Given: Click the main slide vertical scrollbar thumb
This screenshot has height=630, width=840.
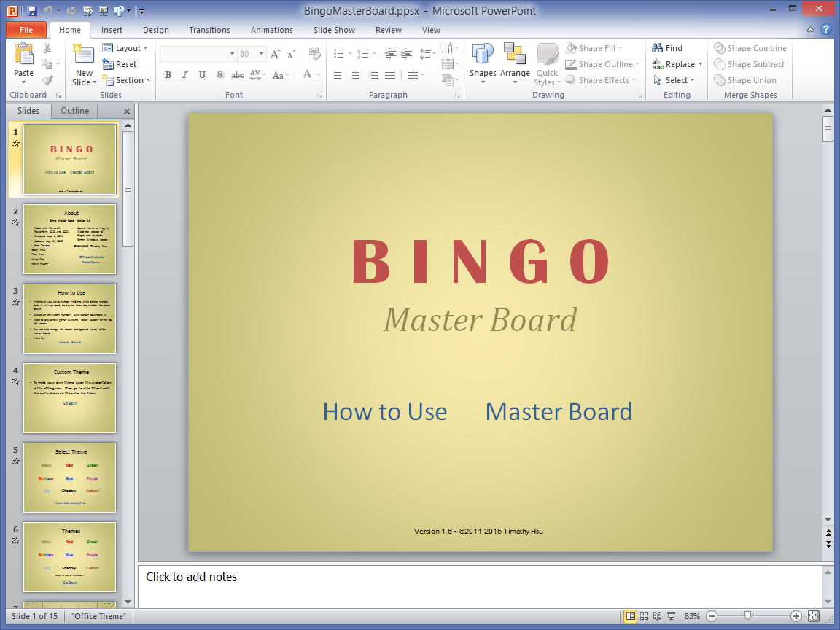Looking at the screenshot, I should (x=828, y=128).
